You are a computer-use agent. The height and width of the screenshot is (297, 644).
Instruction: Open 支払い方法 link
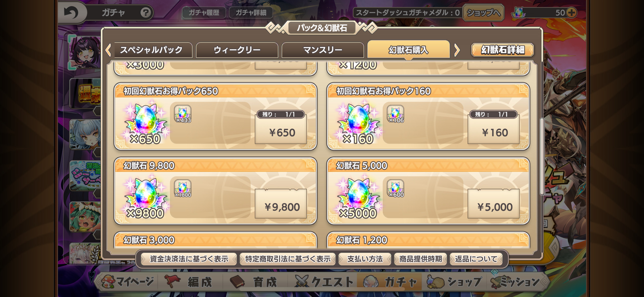[365, 259]
